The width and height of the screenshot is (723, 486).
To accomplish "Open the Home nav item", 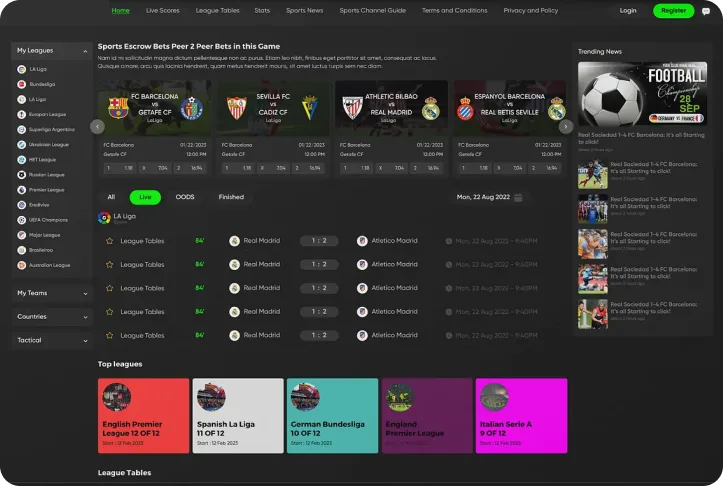I will point(121,11).
